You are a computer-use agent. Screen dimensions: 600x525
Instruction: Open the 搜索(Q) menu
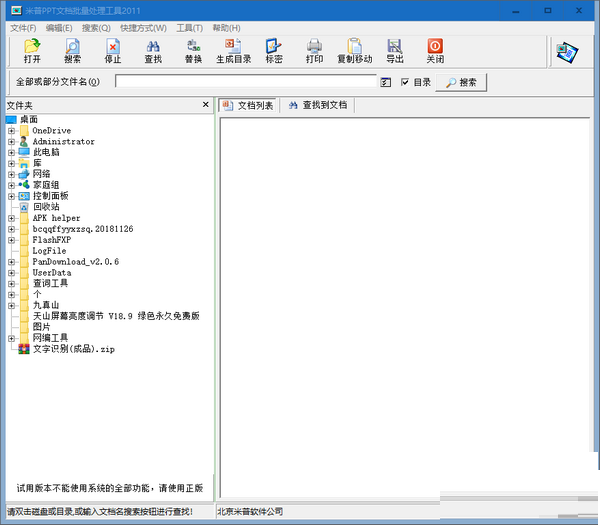96,28
